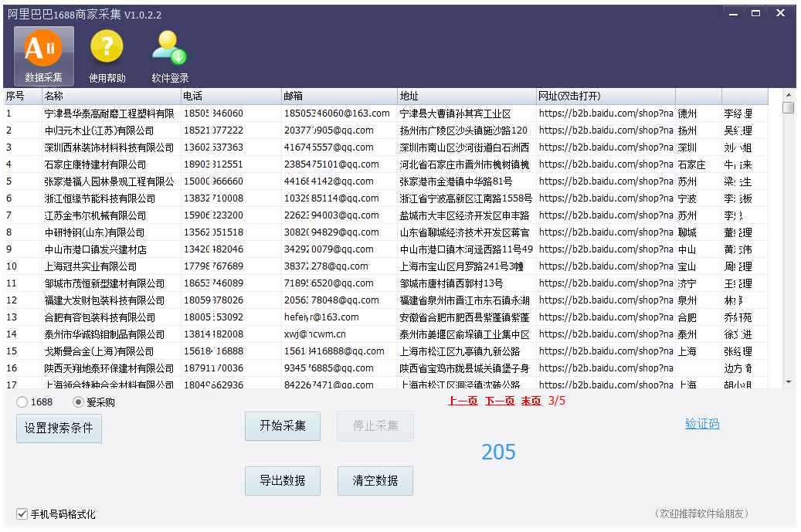
Task: Sort by the 电话 column header
Action: click(x=231, y=96)
